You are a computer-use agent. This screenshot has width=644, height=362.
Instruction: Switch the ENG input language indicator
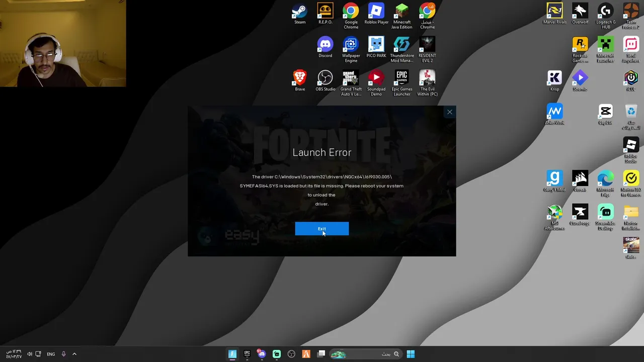click(x=51, y=354)
